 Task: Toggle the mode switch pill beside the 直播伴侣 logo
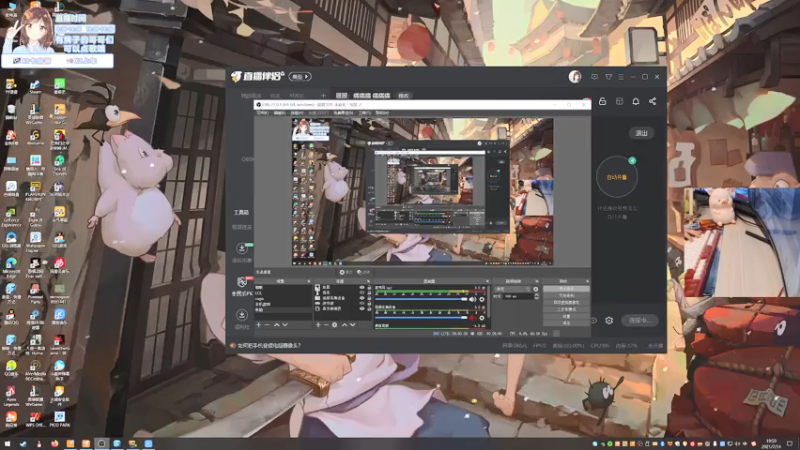pos(300,77)
